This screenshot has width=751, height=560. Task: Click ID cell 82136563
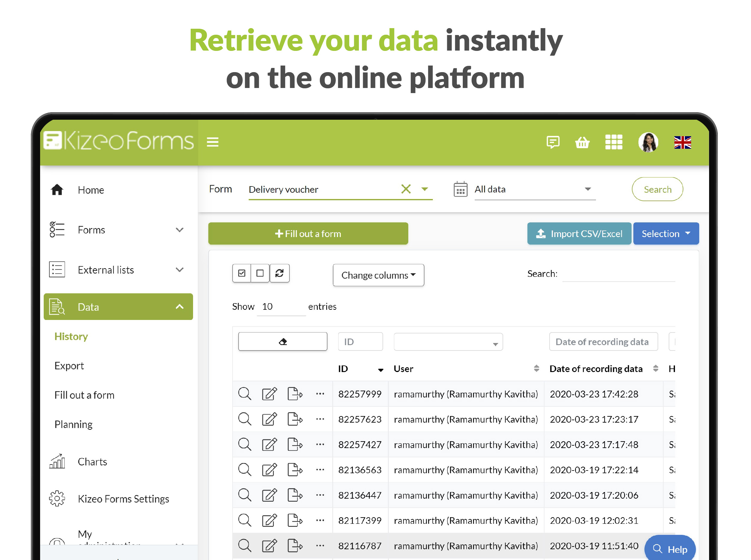(360, 470)
